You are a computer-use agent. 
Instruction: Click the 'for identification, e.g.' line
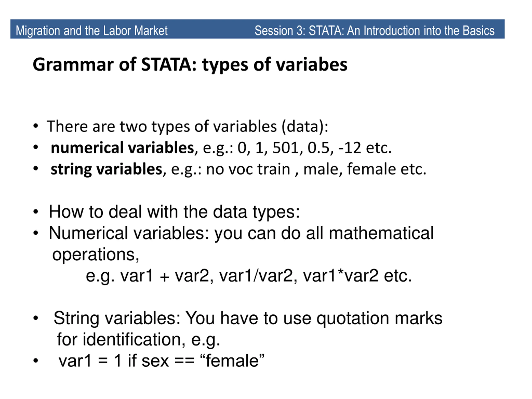138,340
